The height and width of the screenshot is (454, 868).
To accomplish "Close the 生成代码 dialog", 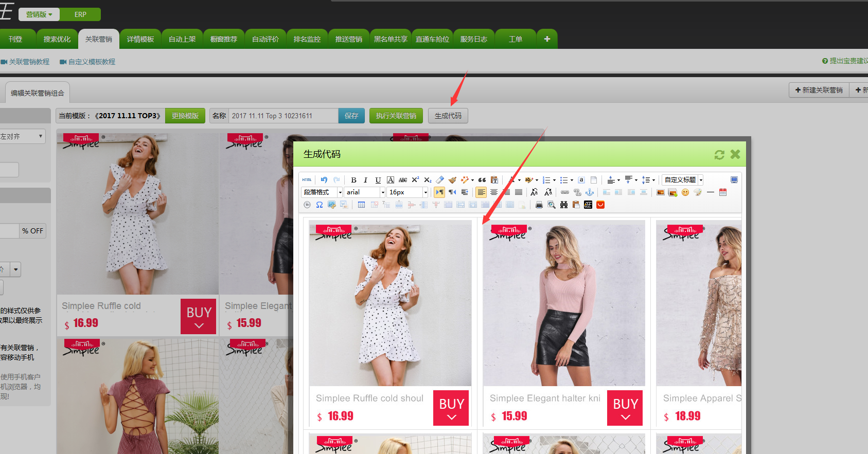I will click(x=735, y=154).
